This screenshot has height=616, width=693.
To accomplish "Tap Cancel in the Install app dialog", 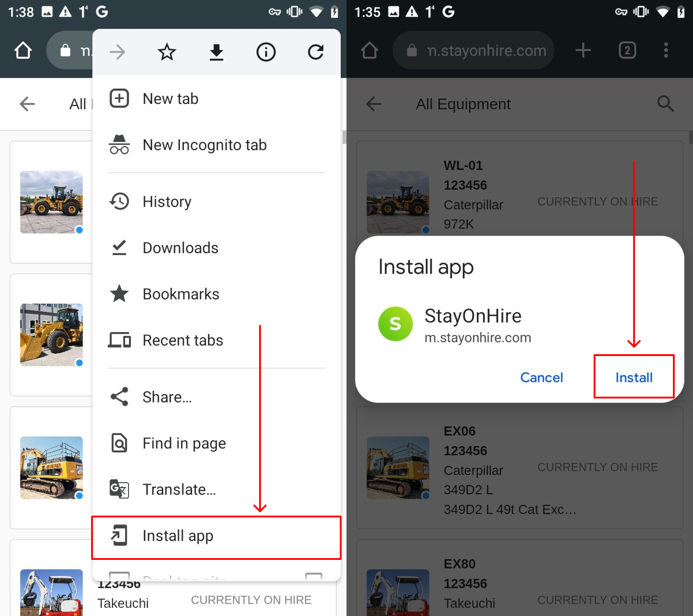I will click(x=541, y=377).
